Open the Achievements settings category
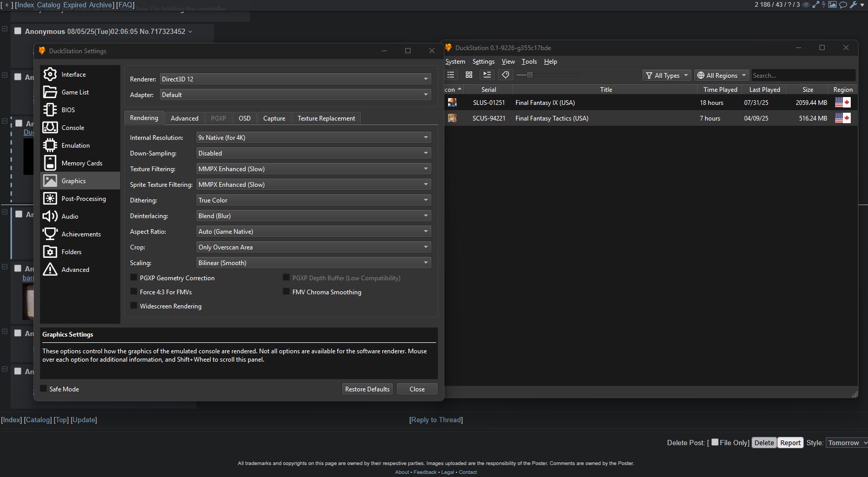Screen dimensions: 868x477 pyautogui.click(x=80, y=234)
